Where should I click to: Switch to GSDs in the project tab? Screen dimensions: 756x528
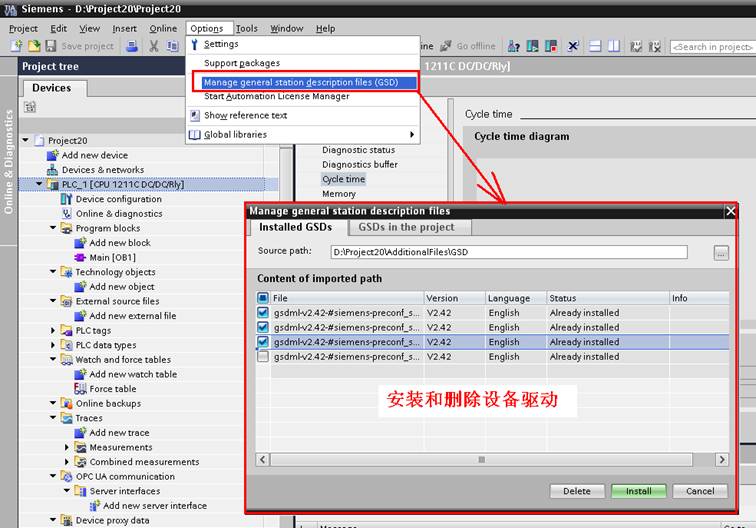pyautogui.click(x=409, y=227)
